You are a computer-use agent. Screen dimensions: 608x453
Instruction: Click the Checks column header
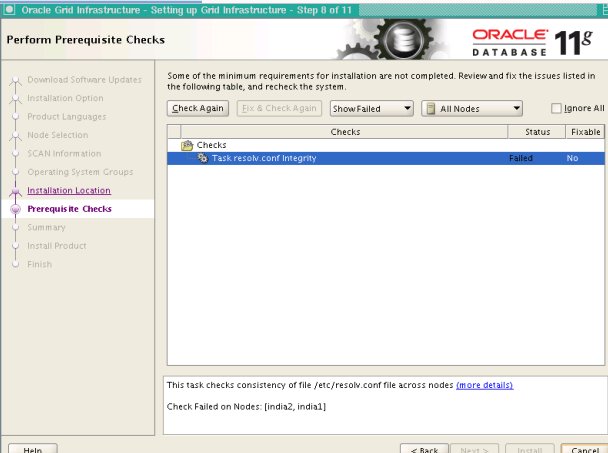tap(345, 132)
